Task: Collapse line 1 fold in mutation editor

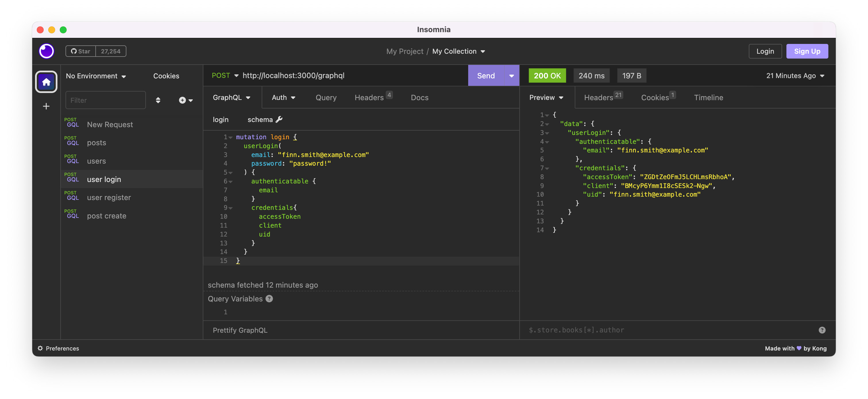Action: click(x=230, y=137)
